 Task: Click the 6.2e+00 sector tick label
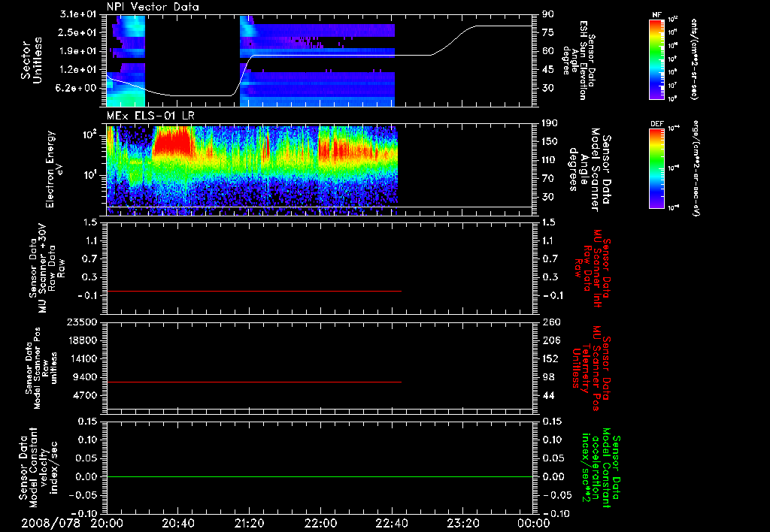[x=77, y=88]
